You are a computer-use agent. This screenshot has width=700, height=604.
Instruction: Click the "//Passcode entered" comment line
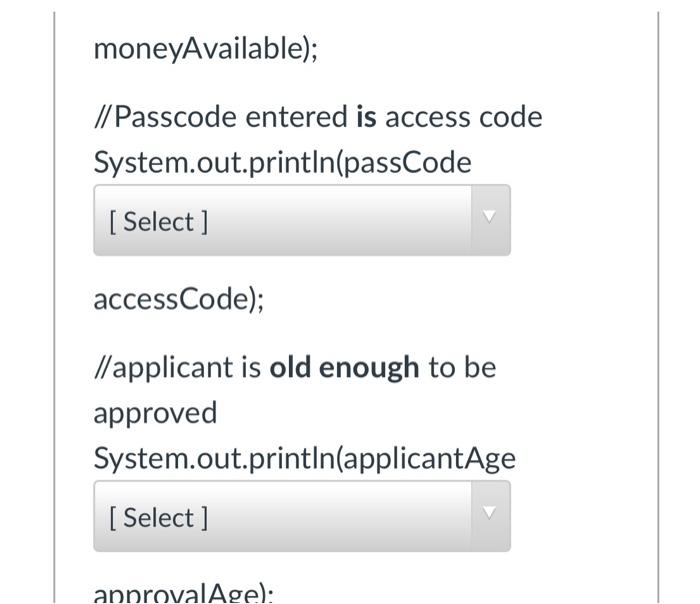pyautogui.click(x=220, y=117)
